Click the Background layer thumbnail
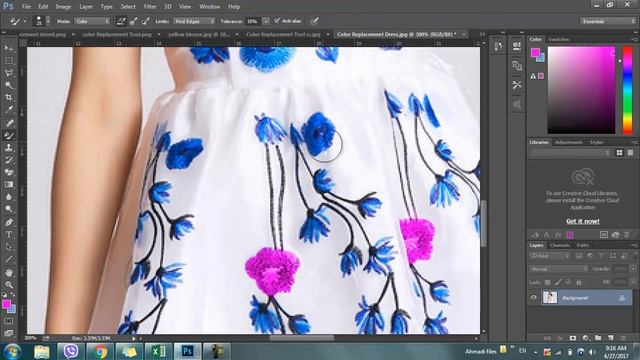This screenshot has height=360, width=640. (x=549, y=298)
